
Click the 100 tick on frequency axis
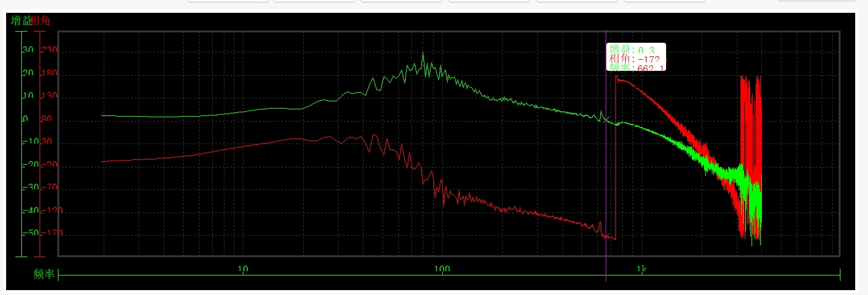click(442, 269)
